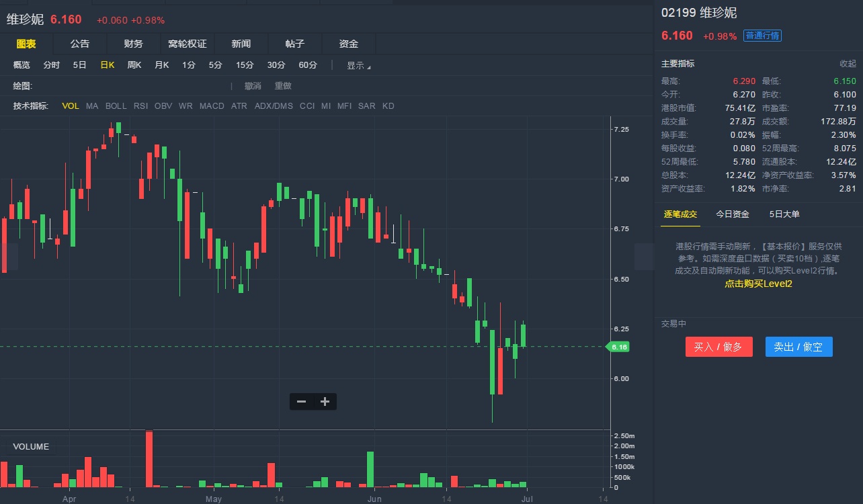Turn on the RSI indicator
863x504 pixels.
pyautogui.click(x=140, y=106)
